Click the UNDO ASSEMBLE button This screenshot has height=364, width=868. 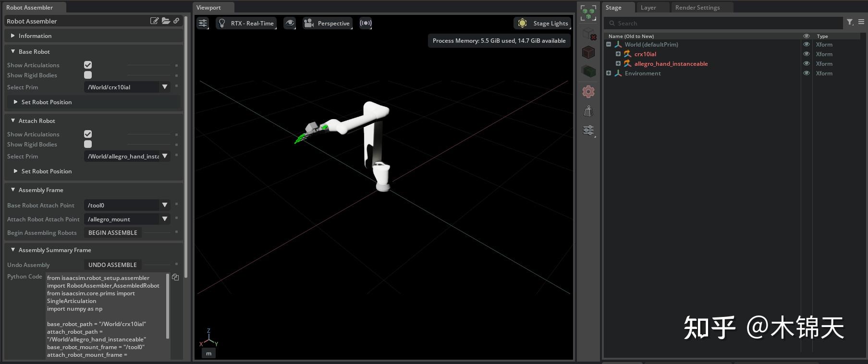[x=113, y=265]
